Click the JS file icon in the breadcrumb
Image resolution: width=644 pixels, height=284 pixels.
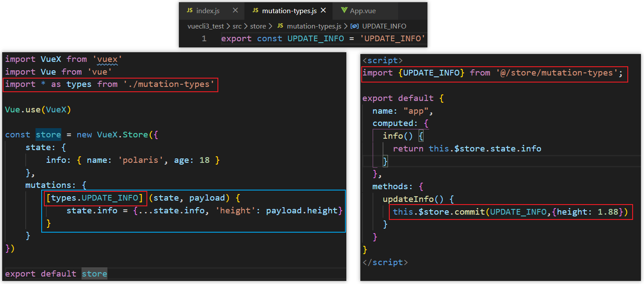pyautogui.click(x=281, y=26)
